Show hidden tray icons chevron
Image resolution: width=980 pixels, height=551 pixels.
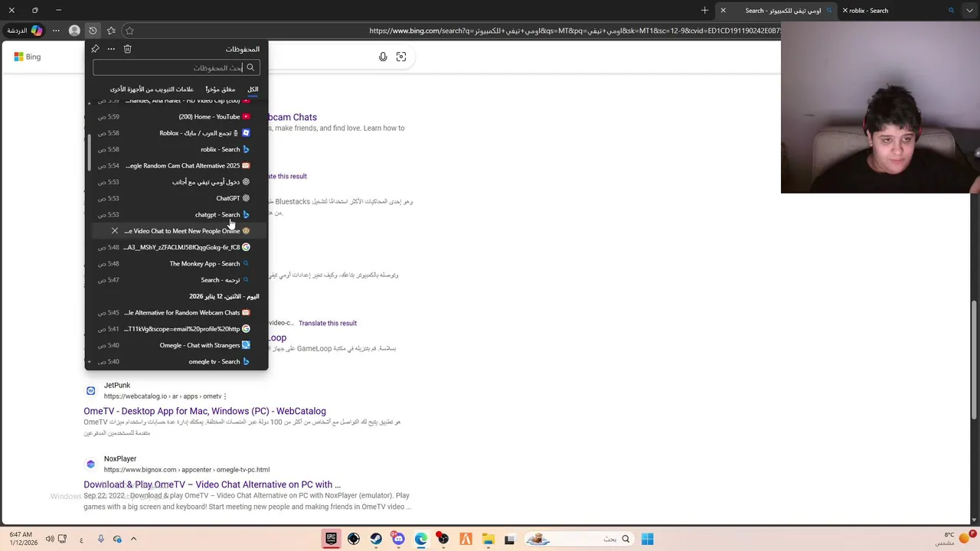[133, 539]
